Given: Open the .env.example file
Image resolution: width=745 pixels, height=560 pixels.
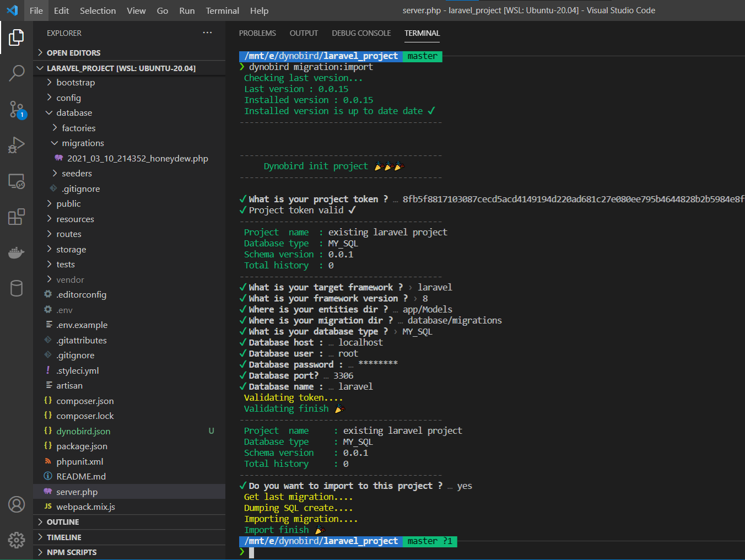Looking at the screenshot, I should (x=129, y=325).
